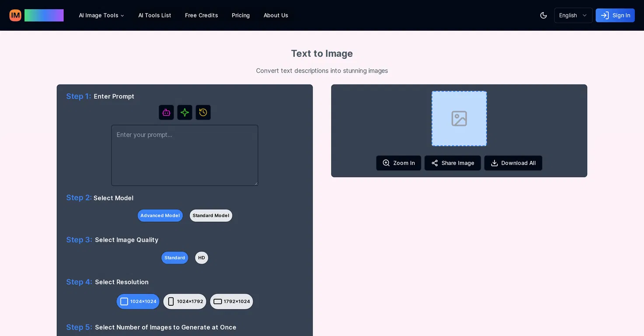Click the Share Image button
This screenshot has width=644, height=336.
click(453, 163)
